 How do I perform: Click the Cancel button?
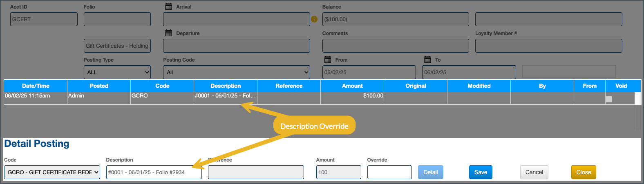(534, 172)
